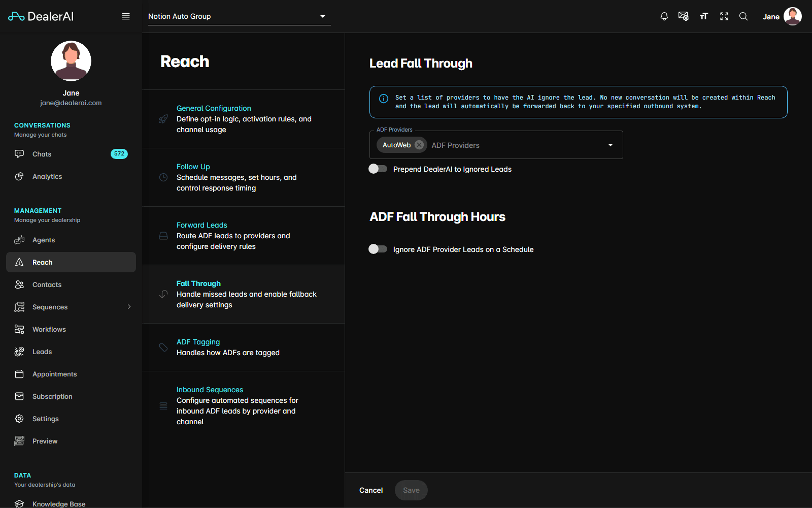The image size is (812, 508).
Task: Open the Notion Auto Group dealership dropdown
Action: click(x=240, y=16)
